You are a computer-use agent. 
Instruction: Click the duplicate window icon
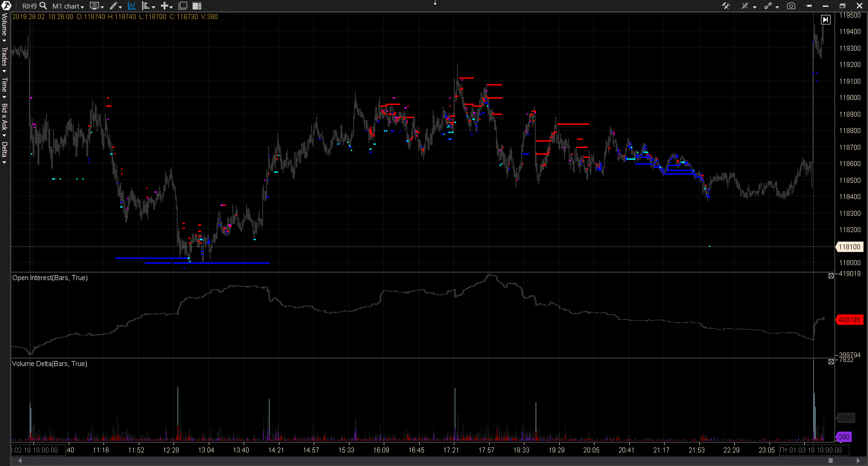(x=183, y=6)
